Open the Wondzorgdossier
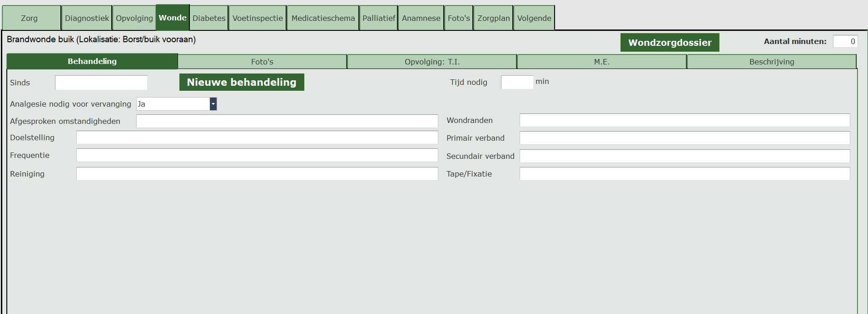This screenshot has width=868, height=314. point(670,43)
